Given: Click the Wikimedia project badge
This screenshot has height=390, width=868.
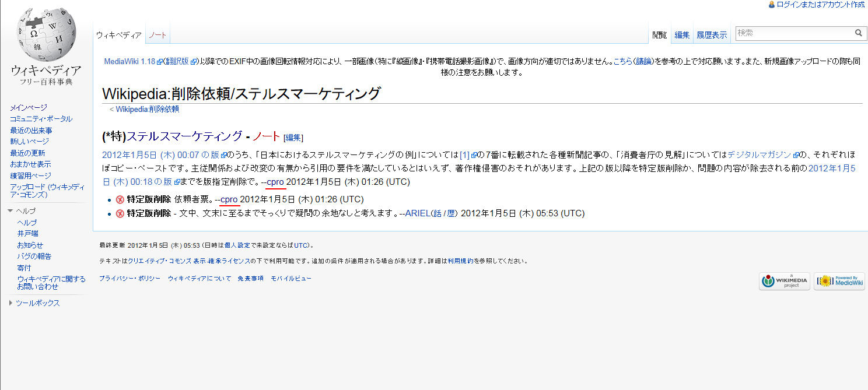Looking at the screenshot, I should [785, 281].
